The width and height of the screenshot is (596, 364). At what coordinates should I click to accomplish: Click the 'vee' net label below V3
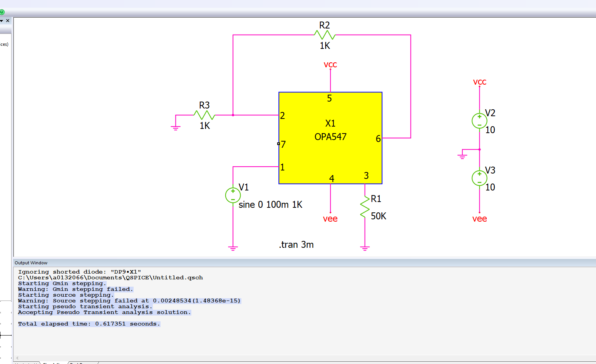click(480, 219)
